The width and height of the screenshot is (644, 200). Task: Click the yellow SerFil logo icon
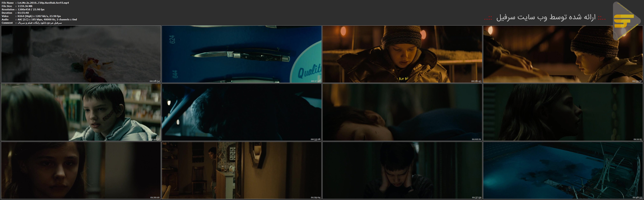pyautogui.click(x=623, y=21)
